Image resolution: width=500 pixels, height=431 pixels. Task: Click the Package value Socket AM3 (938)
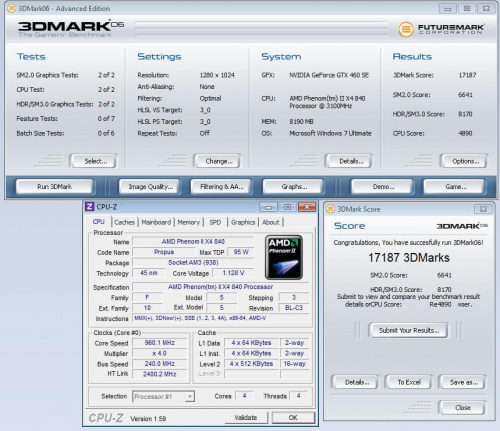193,263
